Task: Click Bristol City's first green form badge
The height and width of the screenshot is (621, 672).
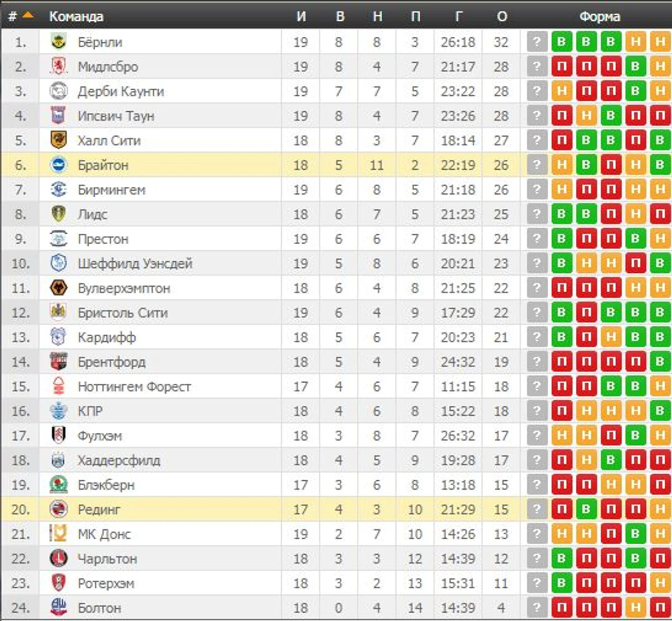Action: coord(562,312)
